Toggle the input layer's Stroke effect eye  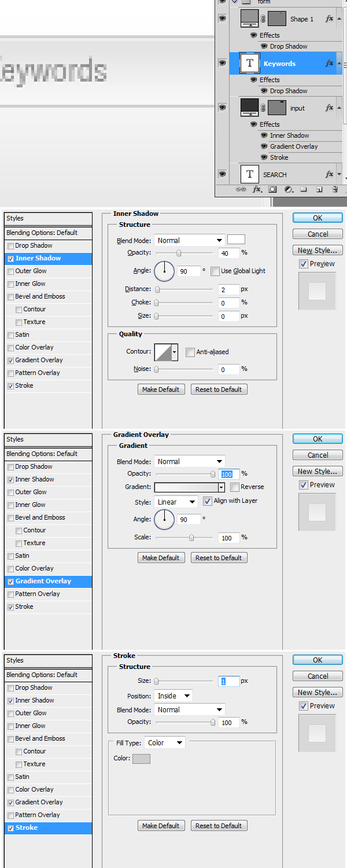coord(264,157)
